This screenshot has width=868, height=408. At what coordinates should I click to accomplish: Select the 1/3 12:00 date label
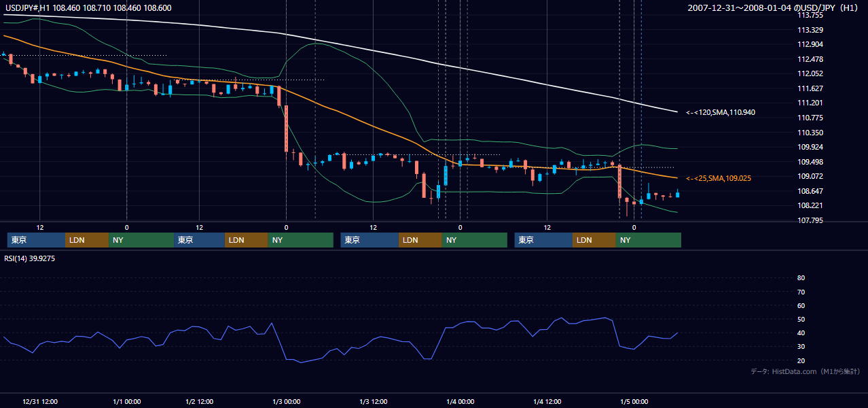coord(374,401)
